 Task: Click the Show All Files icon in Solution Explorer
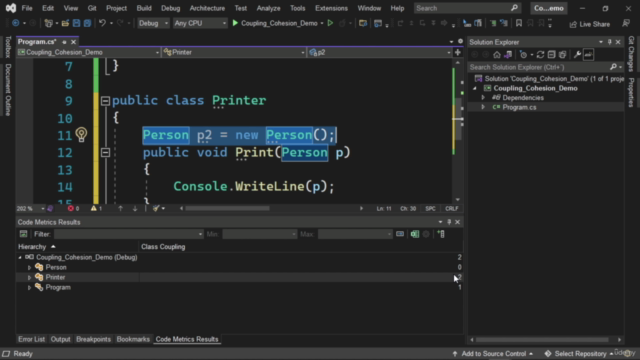(x=562, y=55)
